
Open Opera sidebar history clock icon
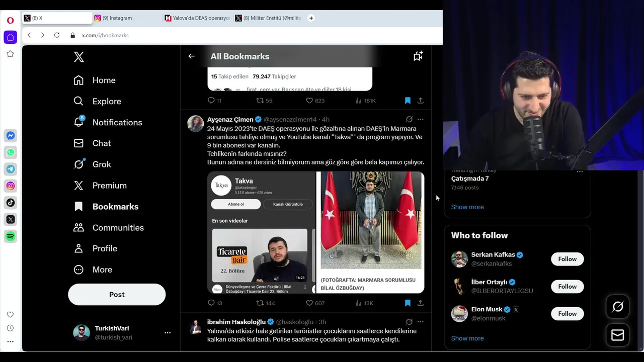[x=10, y=328]
